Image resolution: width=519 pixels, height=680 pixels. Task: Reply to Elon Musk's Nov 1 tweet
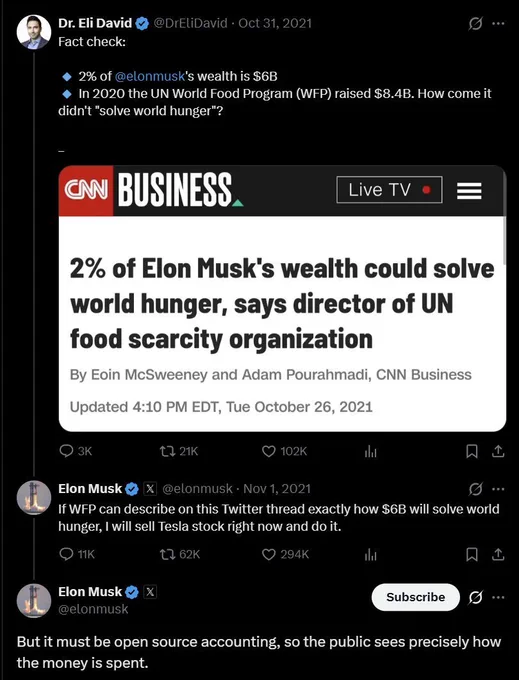click(66, 554)
